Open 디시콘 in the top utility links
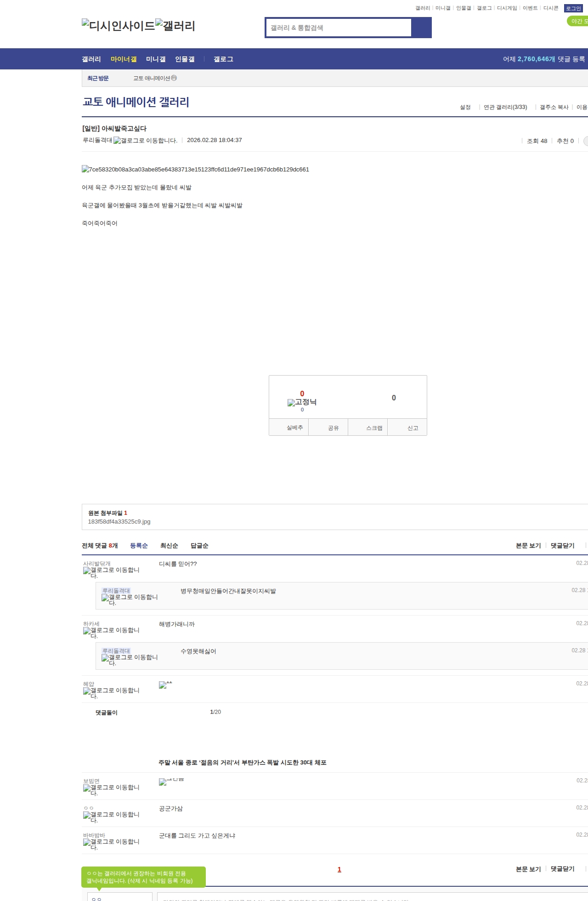 (551, 8)
